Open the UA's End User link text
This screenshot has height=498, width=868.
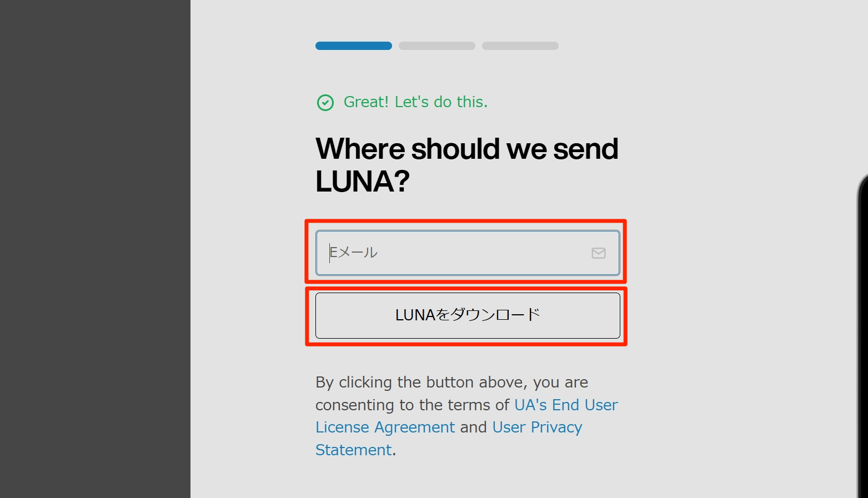566,405
